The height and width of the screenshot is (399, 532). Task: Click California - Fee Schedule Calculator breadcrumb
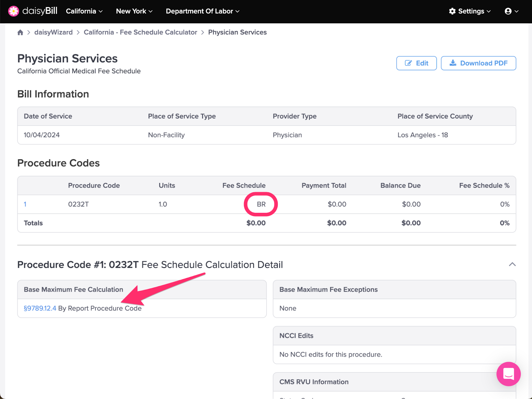[140, 32]
